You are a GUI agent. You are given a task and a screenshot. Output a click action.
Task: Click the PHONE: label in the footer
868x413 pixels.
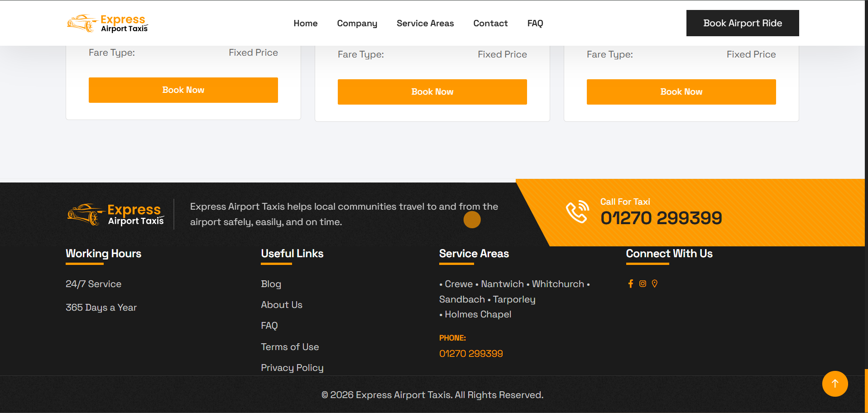[x=452, y=338]
